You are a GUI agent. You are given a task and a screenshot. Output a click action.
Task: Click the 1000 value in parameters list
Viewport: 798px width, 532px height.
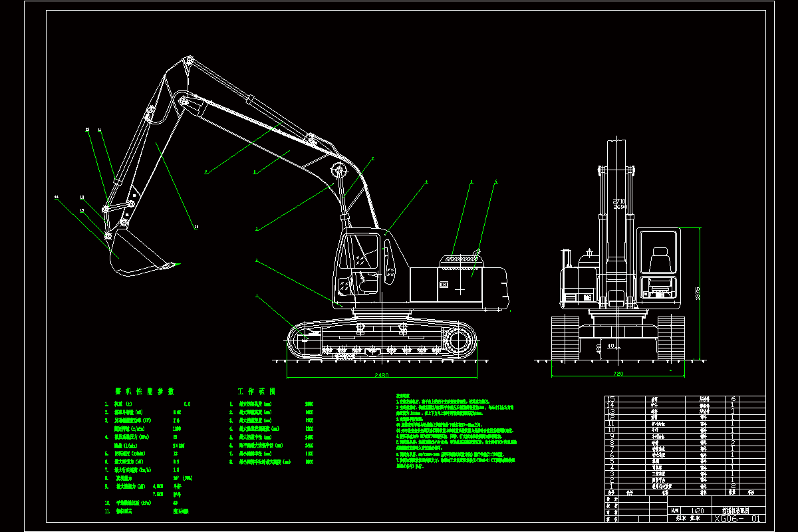[176, 429]
